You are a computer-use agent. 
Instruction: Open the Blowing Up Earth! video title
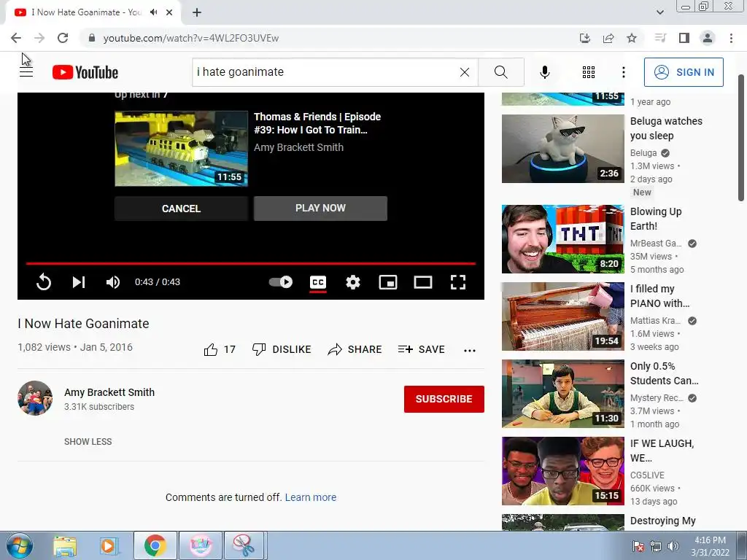(656, 219)
